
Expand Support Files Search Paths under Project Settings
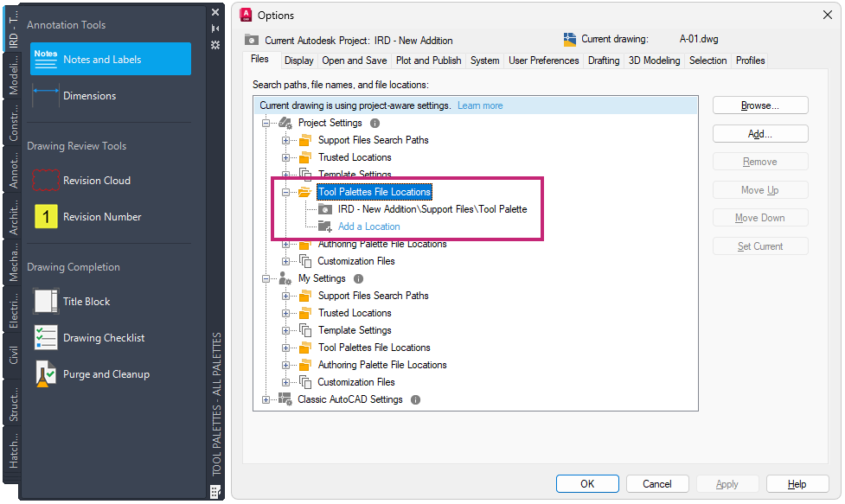286,140
